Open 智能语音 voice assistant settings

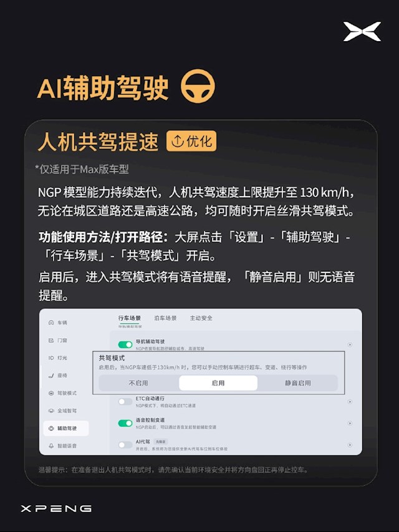pyautogui.click(x=62, y=446)
